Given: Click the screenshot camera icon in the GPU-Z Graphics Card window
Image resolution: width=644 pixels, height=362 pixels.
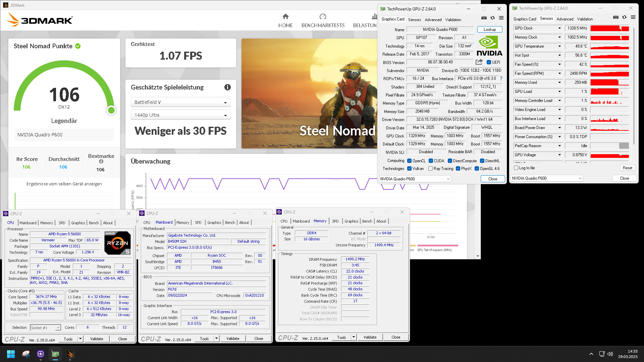Looking at the screenshot, I should [x=484, y=18].
